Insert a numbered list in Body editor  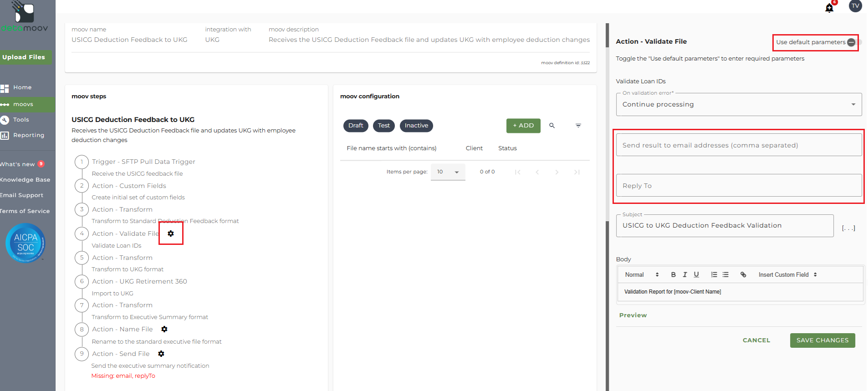point(714,274)
